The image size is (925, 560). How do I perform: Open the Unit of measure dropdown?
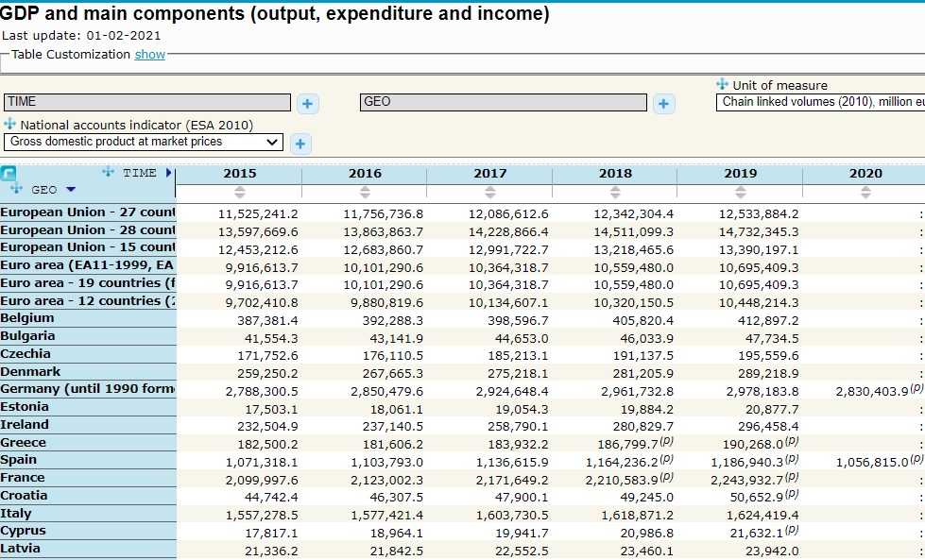(x=819, y=102)
